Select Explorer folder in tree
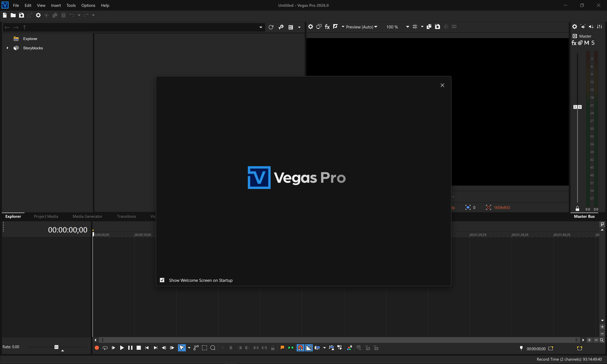This screenshot has height=364, width=607. tap(30, 39)
